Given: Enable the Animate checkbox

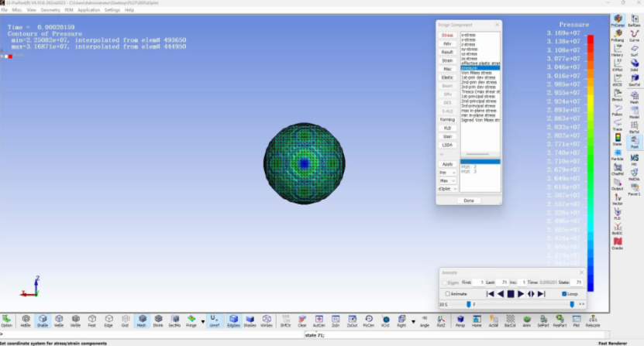Looking at the screenshot, I should point(448,293).
